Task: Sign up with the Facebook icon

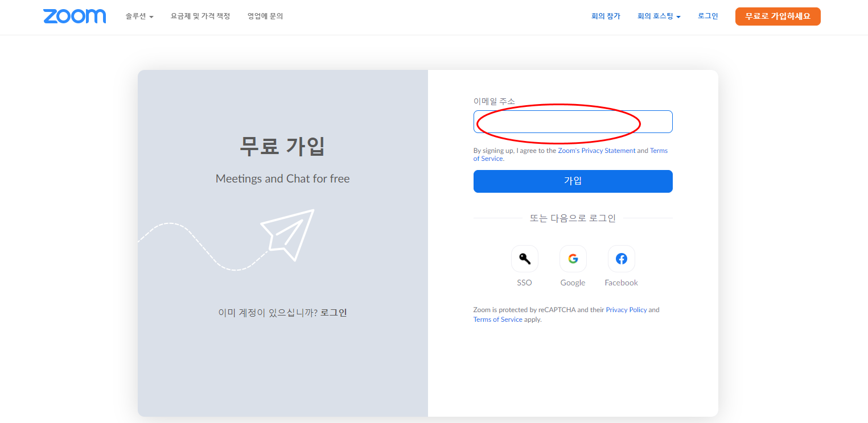Action: (x=621, y=259)
